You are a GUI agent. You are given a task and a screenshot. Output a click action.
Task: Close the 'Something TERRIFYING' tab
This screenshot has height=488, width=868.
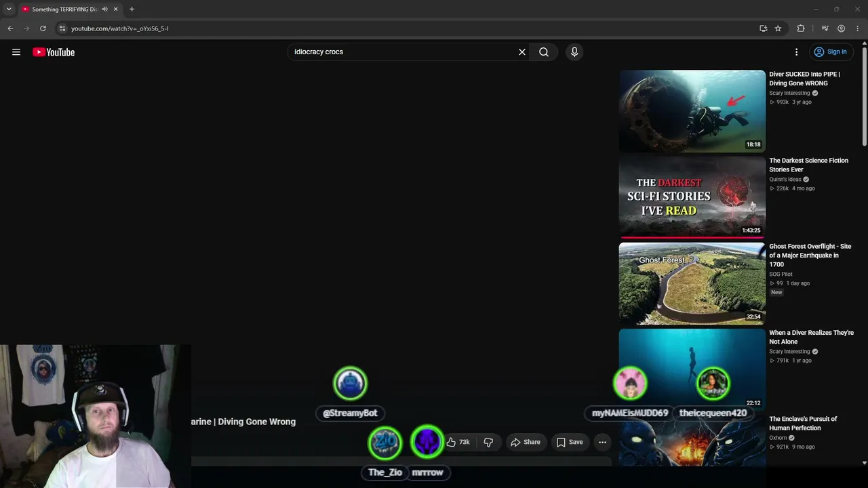[116, 9]
